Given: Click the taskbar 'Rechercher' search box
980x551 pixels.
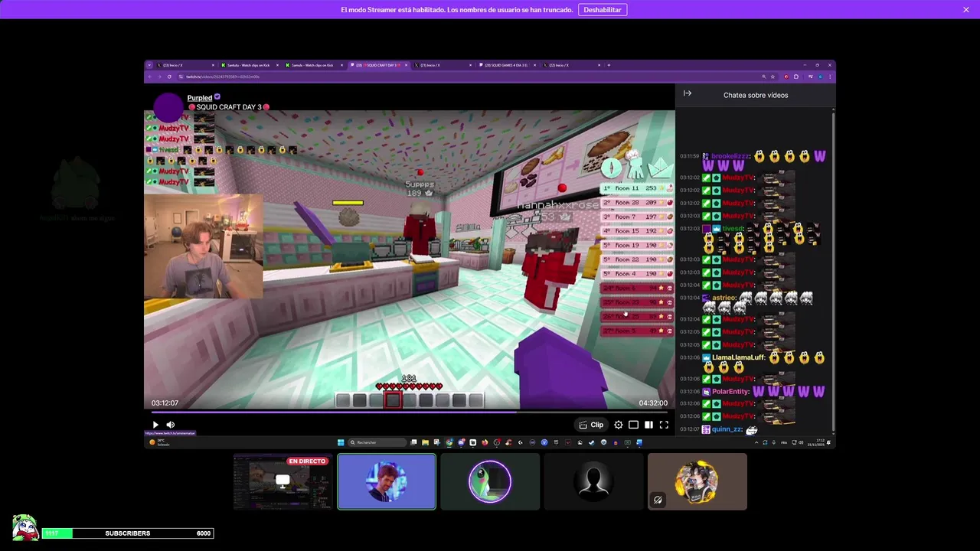Looking at the screenshot, I should [377, 442].
